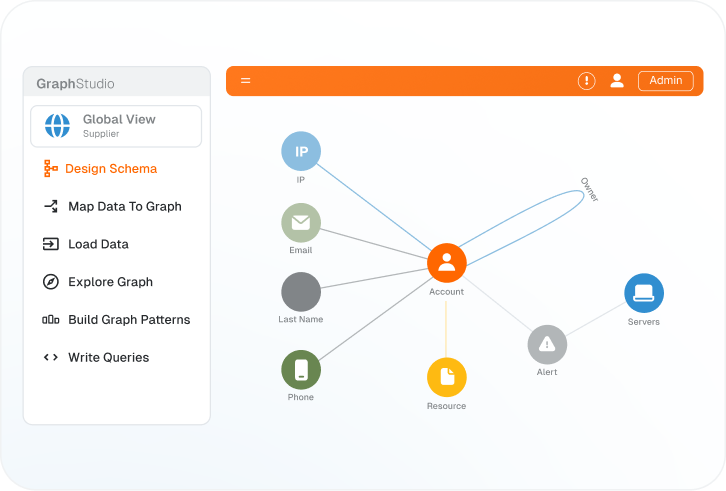Click the Owner edge label

pos(589,189)
